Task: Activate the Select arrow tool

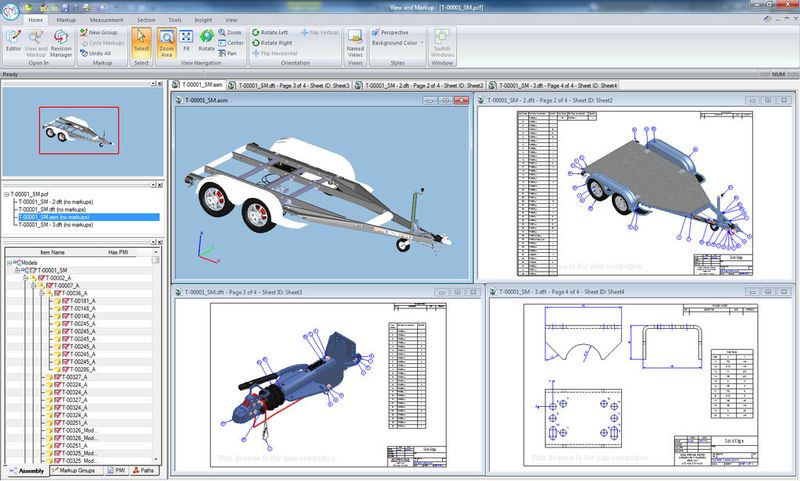Action: [141, 41]
